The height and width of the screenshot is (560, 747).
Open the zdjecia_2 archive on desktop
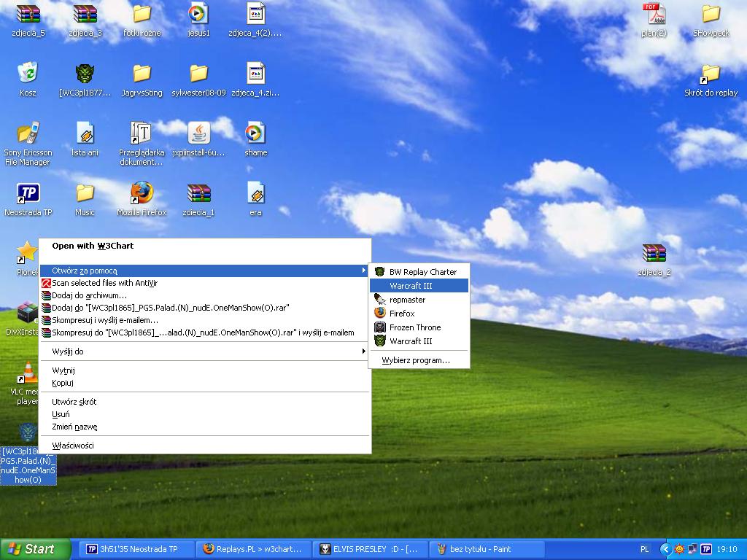[x=654, y=254]
